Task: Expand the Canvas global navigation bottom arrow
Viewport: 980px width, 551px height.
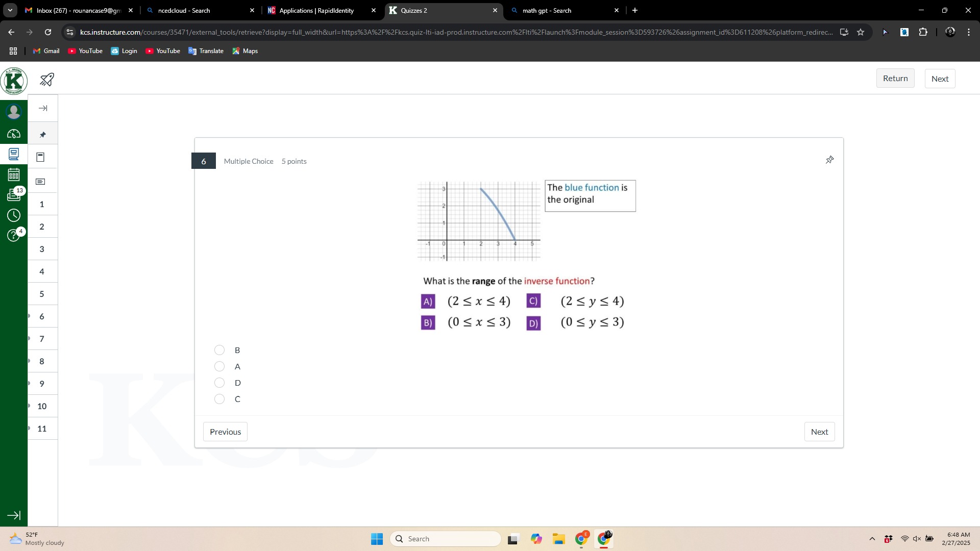Action: (14, 515)
